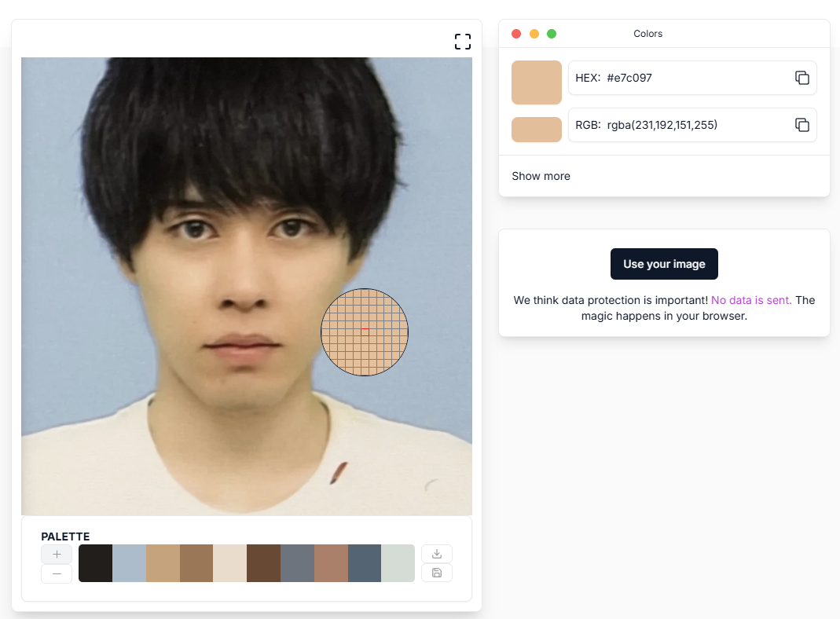The width and height of the screenshot is (840, 619).
Task: Click the Colors panel title
Action: 647,34
